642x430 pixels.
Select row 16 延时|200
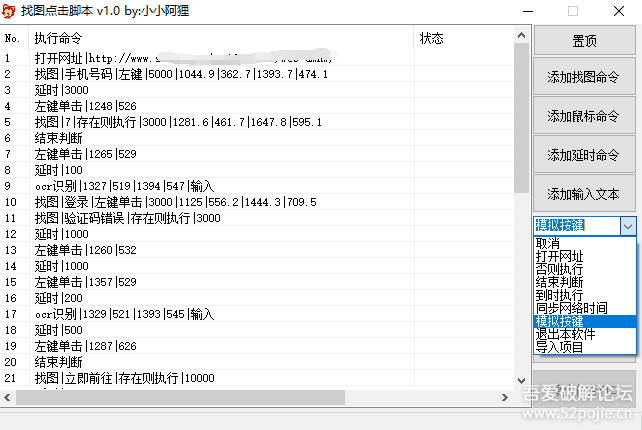pyautogui.click(x=257, y=298)
